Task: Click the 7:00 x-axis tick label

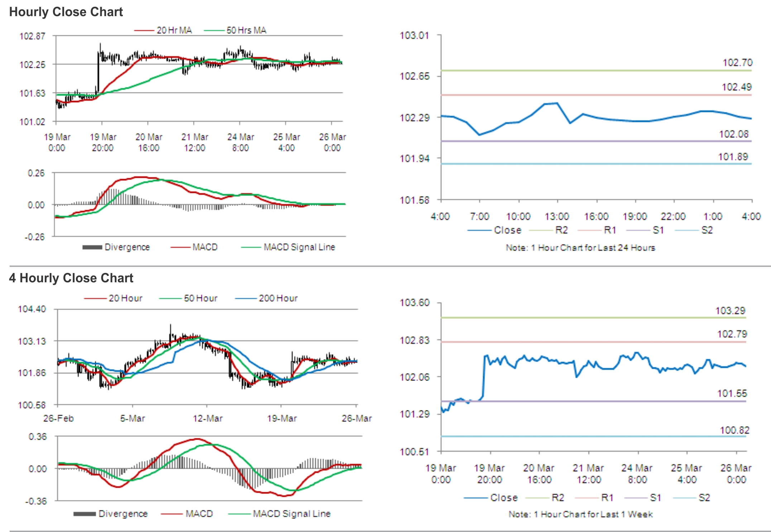Action: click(479, 216)
